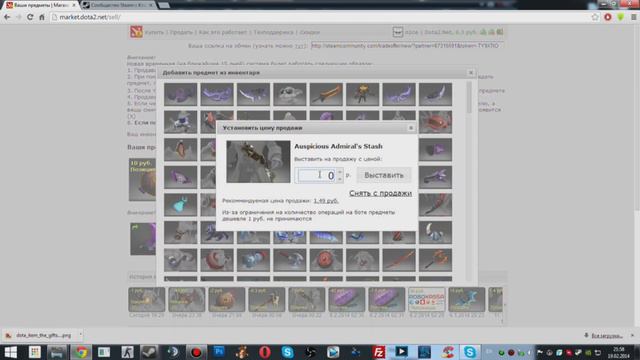
Task: Open Photoshop from the taskbar
Action: point(219,352)
